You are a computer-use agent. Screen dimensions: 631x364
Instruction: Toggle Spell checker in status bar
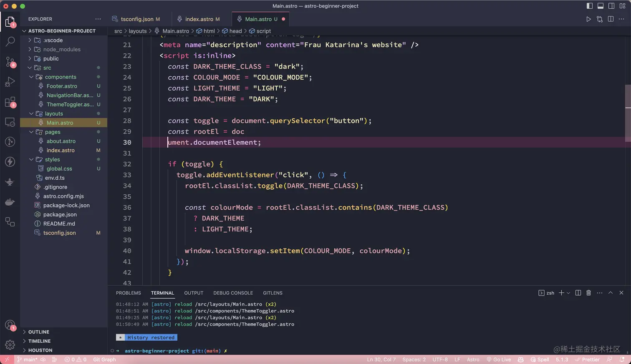pyautogui.click(x=540, y=359)
